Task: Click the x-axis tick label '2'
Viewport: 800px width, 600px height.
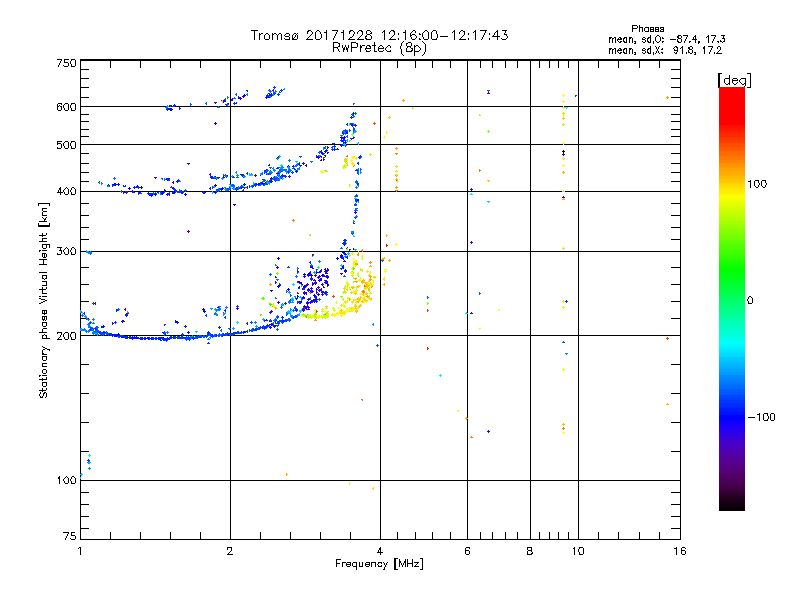Action: tap(230, 551)
